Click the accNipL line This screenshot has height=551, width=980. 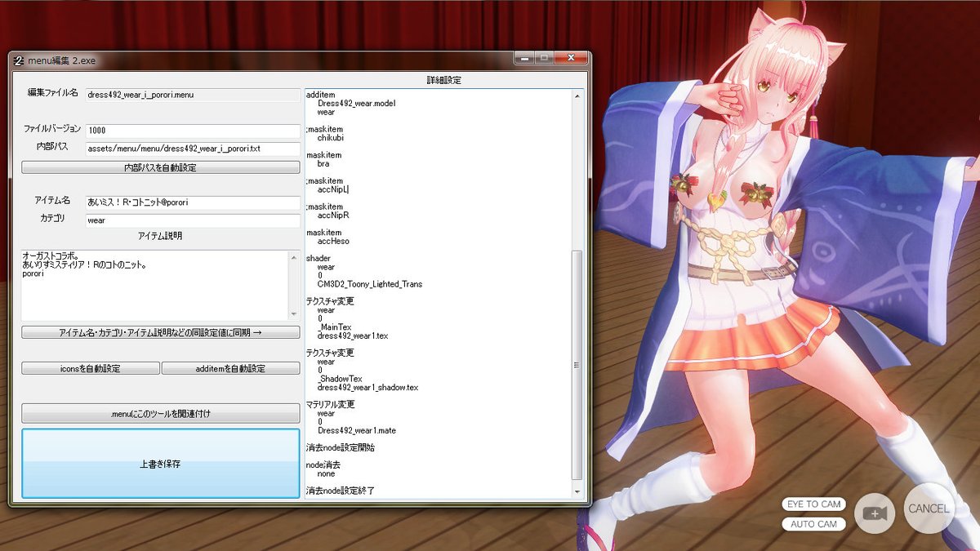333,189
